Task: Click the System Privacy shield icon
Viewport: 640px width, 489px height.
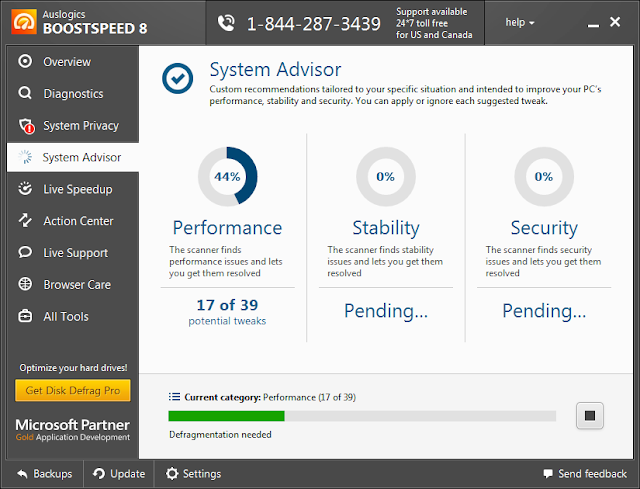Action: click(x=26, y=126)
